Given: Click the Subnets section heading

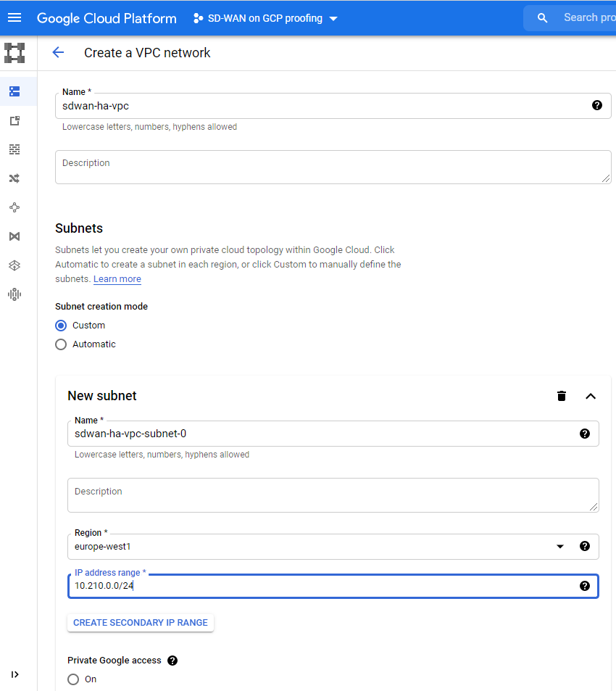Looking at the screenshot, I should [79, 228].
